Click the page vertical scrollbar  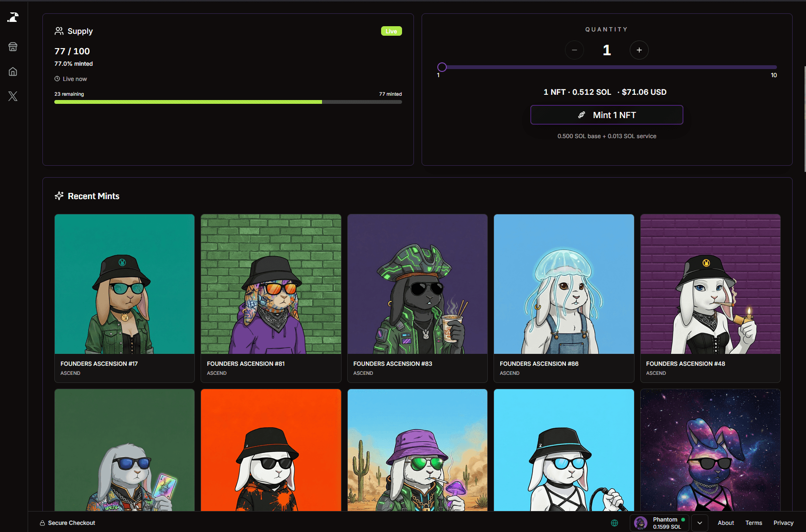[804, 119]
